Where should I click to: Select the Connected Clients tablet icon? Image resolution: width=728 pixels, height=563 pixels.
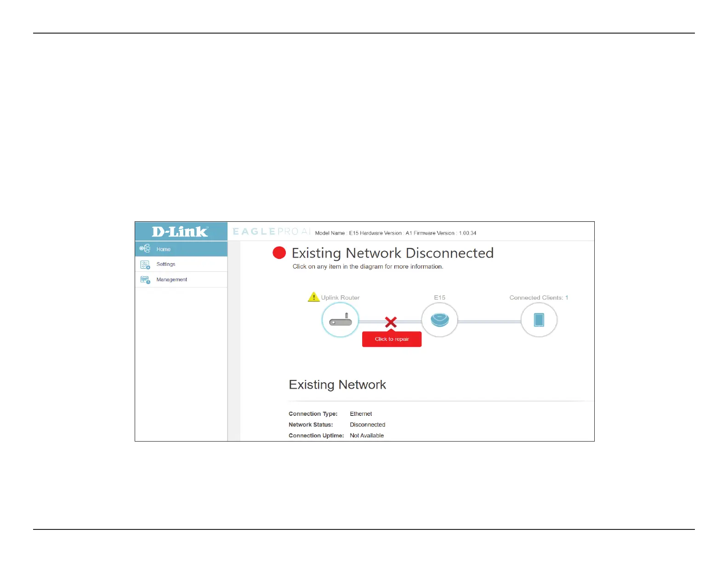(539, 320)
